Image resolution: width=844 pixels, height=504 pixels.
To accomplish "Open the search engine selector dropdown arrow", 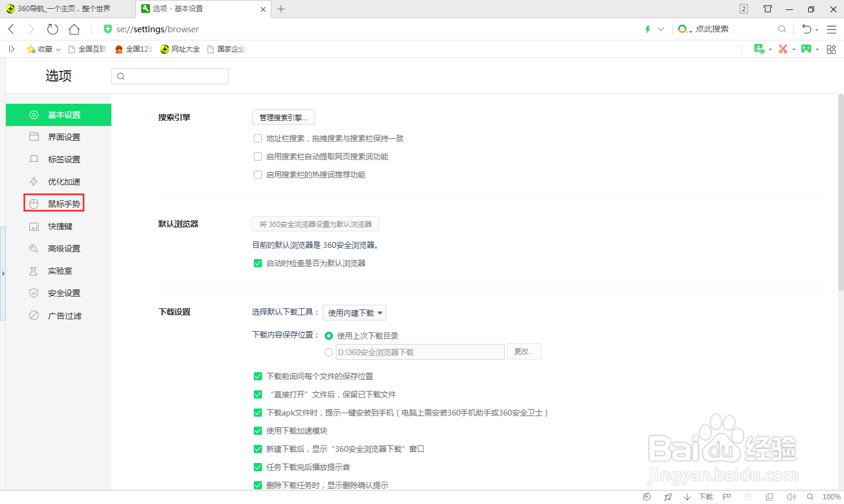I will (690, 30).
